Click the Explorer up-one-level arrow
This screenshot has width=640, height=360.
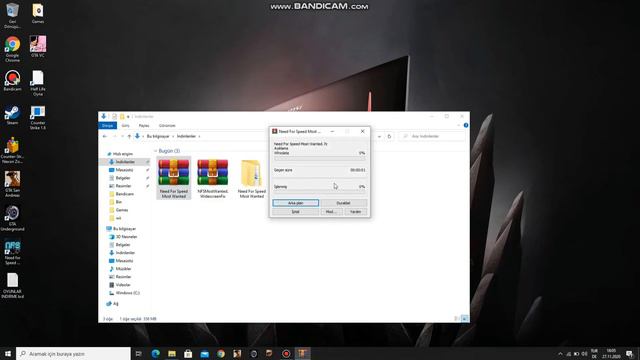click(x=129, y=136)
